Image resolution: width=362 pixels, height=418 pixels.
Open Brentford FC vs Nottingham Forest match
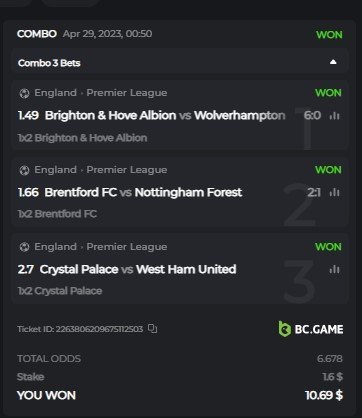(x=143, y=192)
